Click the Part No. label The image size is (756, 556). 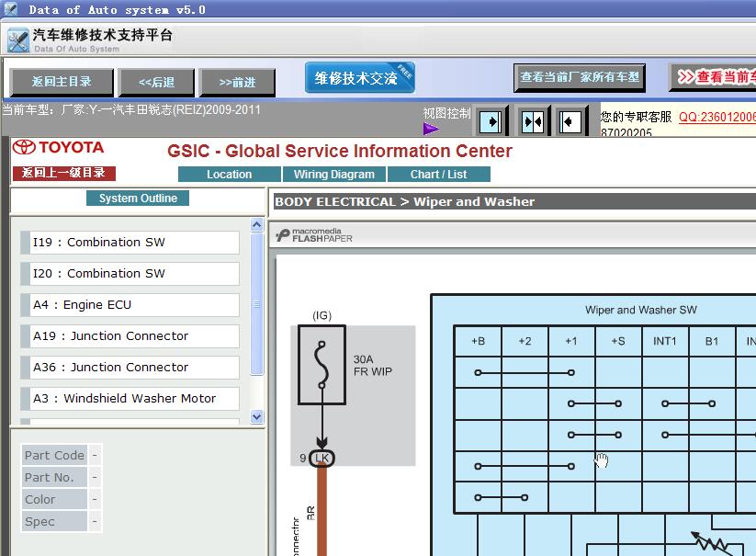tap(54, 477)
